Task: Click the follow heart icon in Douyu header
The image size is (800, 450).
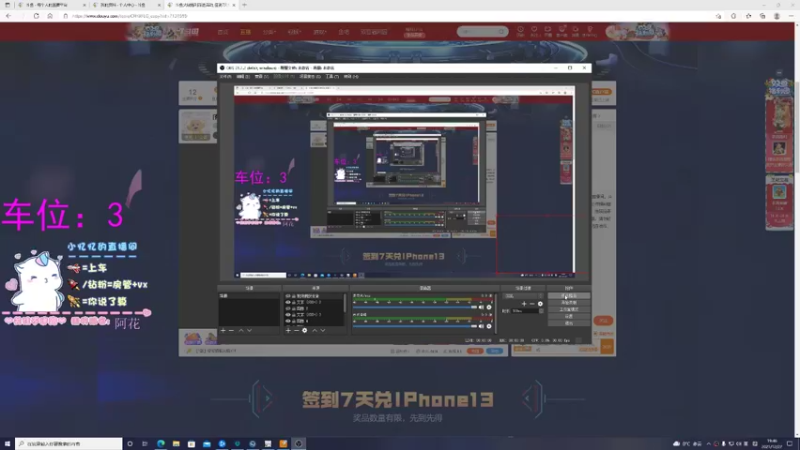Action: point(534,31)
